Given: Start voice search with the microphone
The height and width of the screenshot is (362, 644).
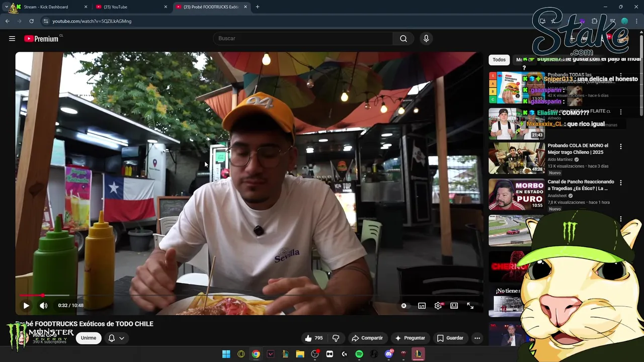Looking at the screenshot, I should [x=426, y=39].
